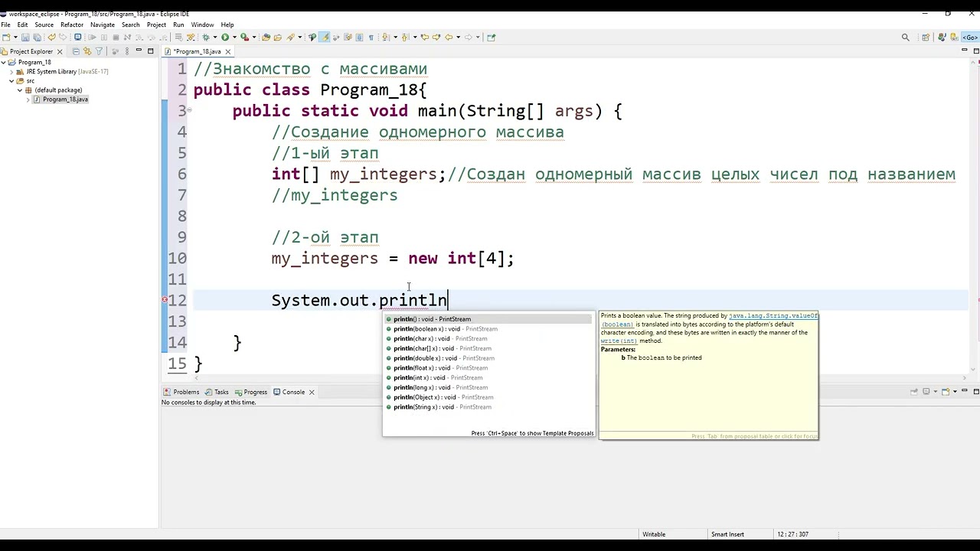Click the Save icon in the toolbar
The width and height of the screenshot is (980, 551).
[x=25, y=37]
